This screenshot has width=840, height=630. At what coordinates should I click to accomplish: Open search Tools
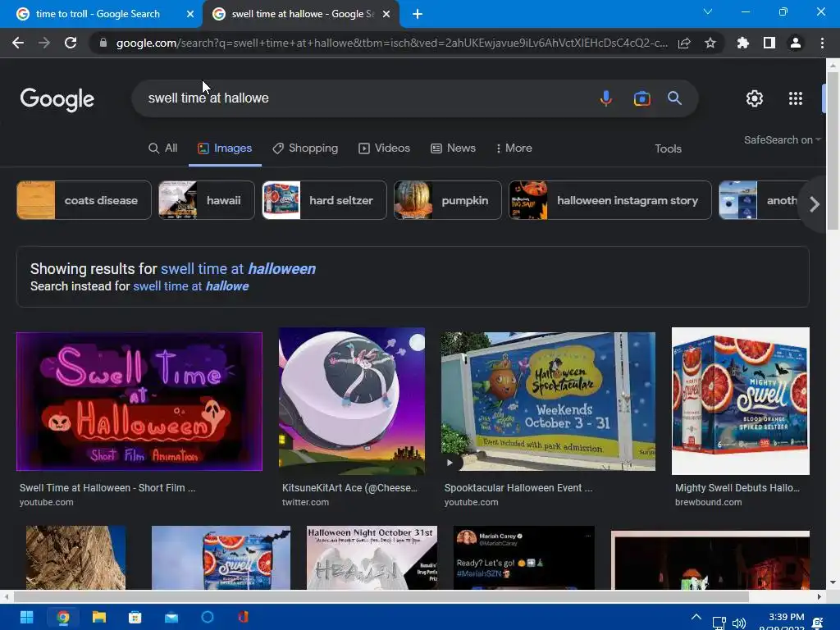pyautogui.click(x=668, y=148)
